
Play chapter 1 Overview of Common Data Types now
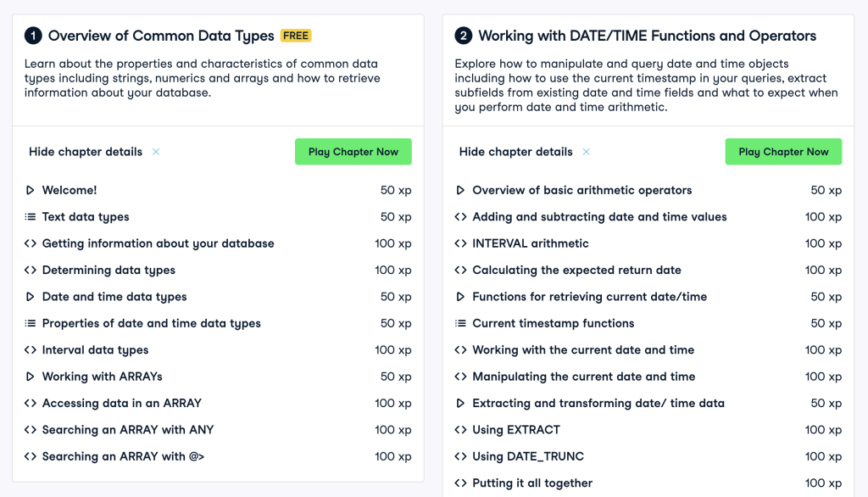(x=353, y=152)
